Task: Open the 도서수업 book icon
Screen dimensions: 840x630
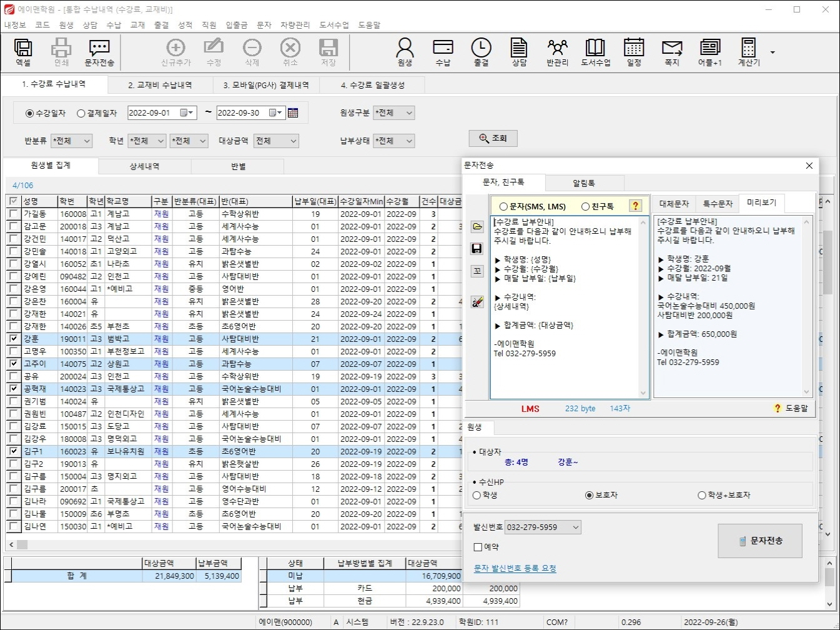Action: tap(595, 52)
